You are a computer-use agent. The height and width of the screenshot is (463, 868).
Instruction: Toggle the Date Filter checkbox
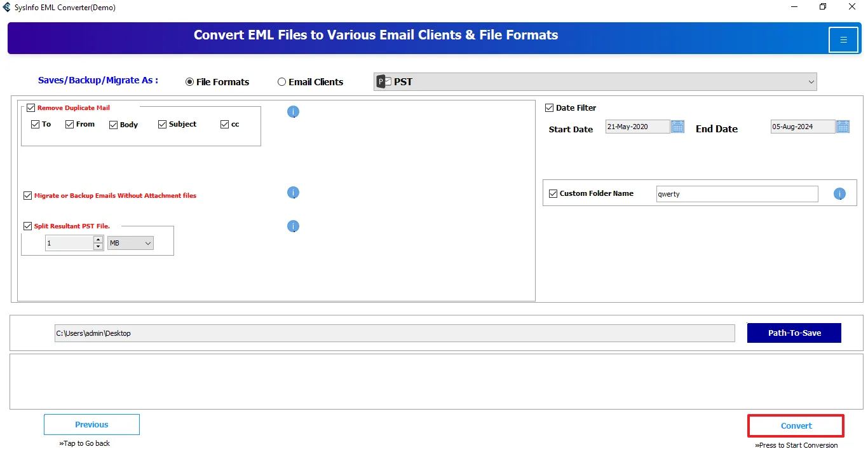pyautogui.click(x=550, y=108)
